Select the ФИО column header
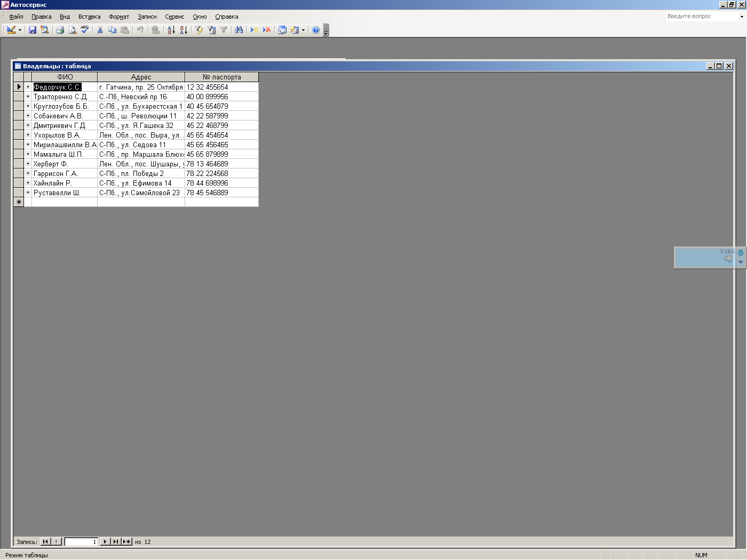The image size is (747, 560). (x=65, y=77)
